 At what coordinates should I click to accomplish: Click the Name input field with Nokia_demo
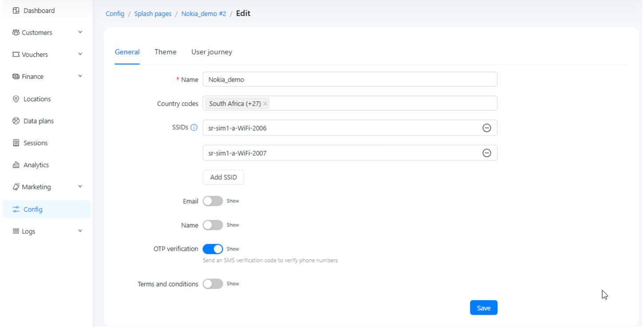[x=350, y=79]
